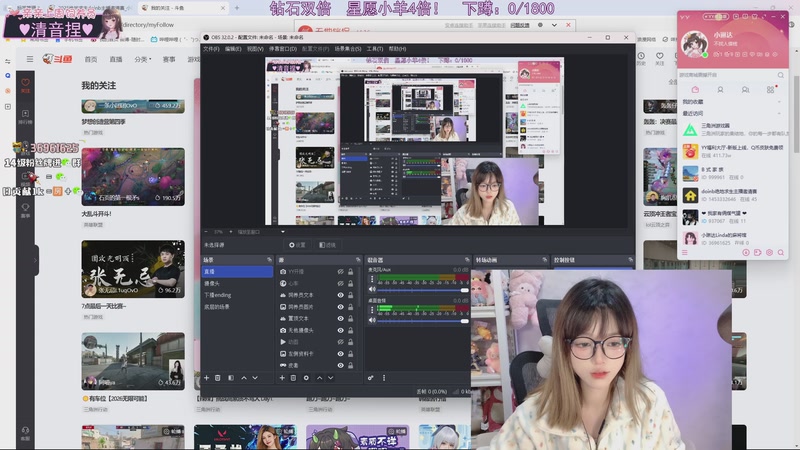Remove selected source with sources trash icon
Image resolution: width=800 pixels, height=450 pixels.
[293, 378]
